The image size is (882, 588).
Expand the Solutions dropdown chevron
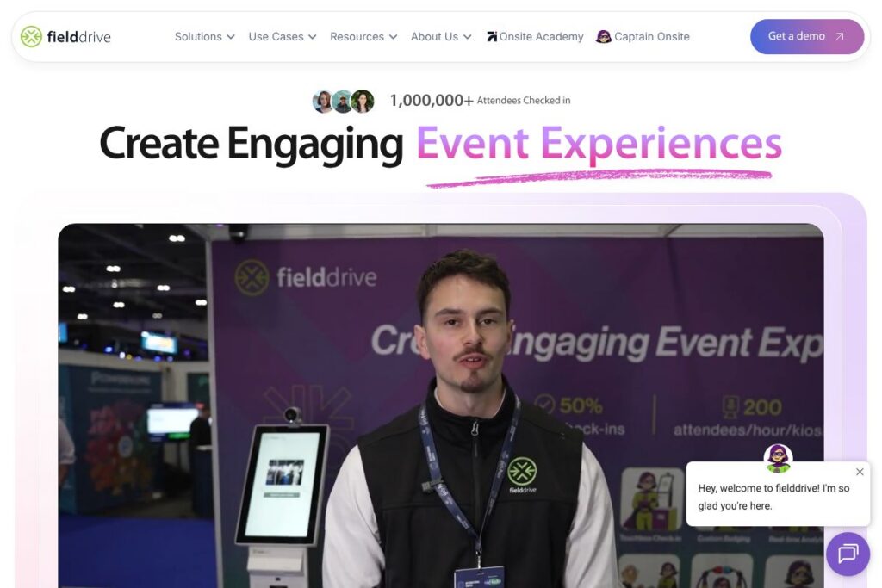(x=231, y=37)
